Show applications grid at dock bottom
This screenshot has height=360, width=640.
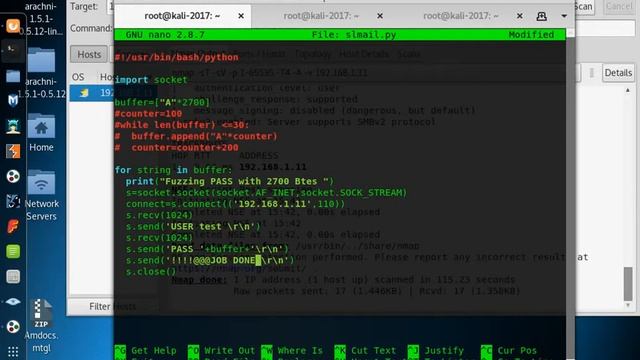tap(13, 351)
